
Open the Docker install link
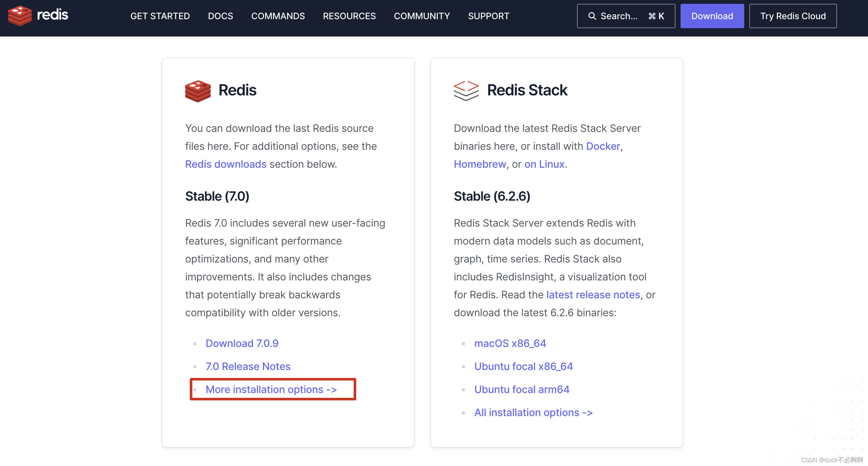pyautogui.click(x=603, y=146)
